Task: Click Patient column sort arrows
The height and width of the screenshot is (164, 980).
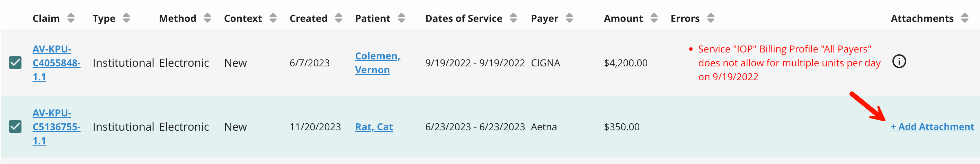Action: point(401,18)
